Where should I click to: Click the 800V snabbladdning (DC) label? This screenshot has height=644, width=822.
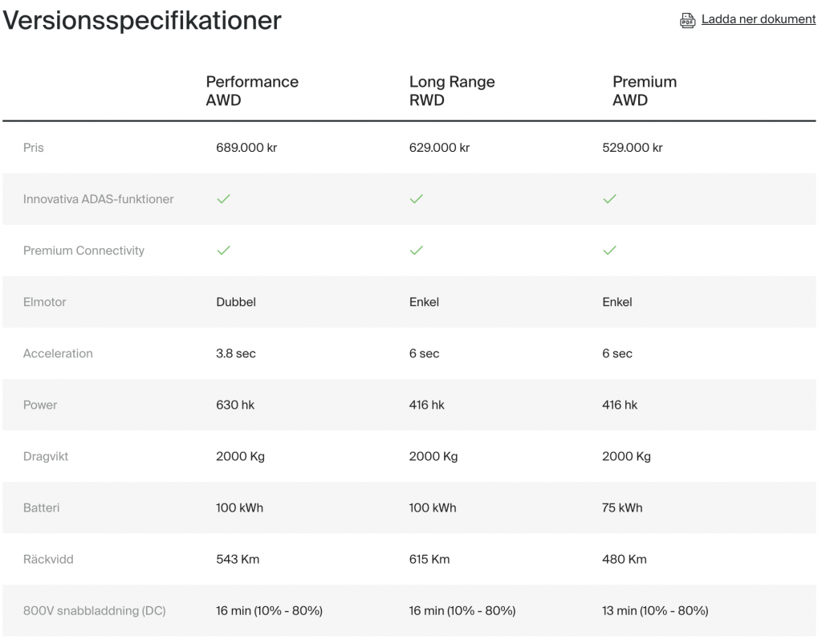[94, 611]
